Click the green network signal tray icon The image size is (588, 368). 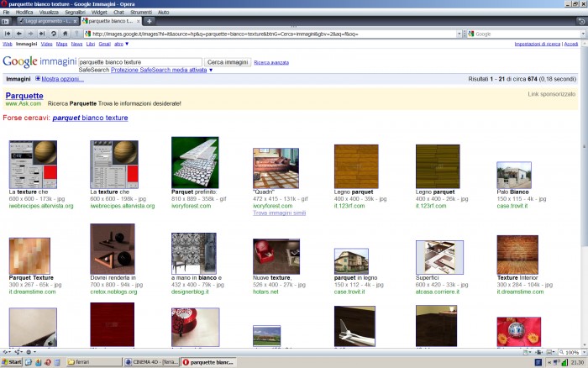coord(564,362)
